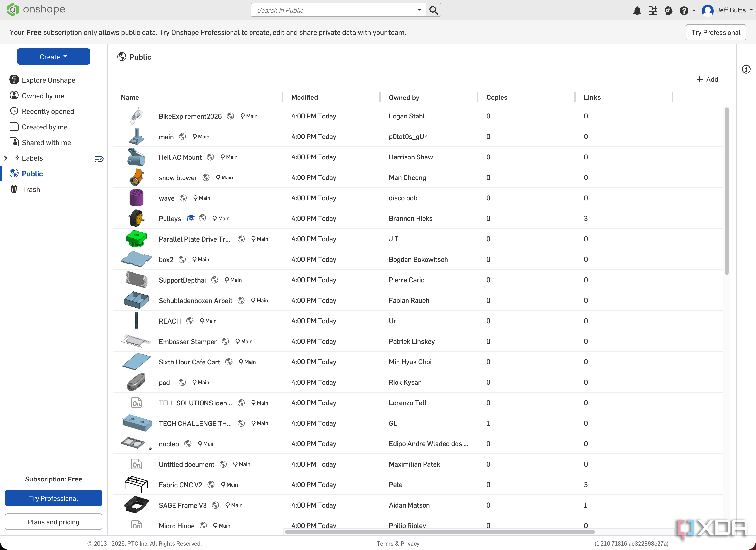Open Terms & Privacy link
The height and width of the screenshot is (550, 756).
(398, 543)
